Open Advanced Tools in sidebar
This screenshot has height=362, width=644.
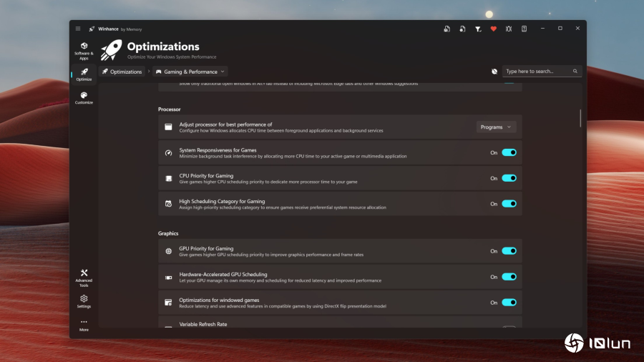pyautogui.click(x=84, y=278)
